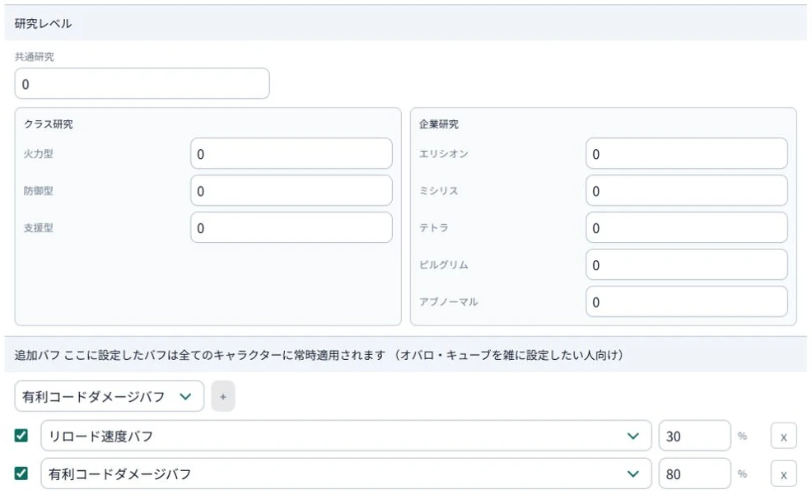Screen dimensions: 812x504
Task: Click the 防御型 label
Action: coord(39,190)
